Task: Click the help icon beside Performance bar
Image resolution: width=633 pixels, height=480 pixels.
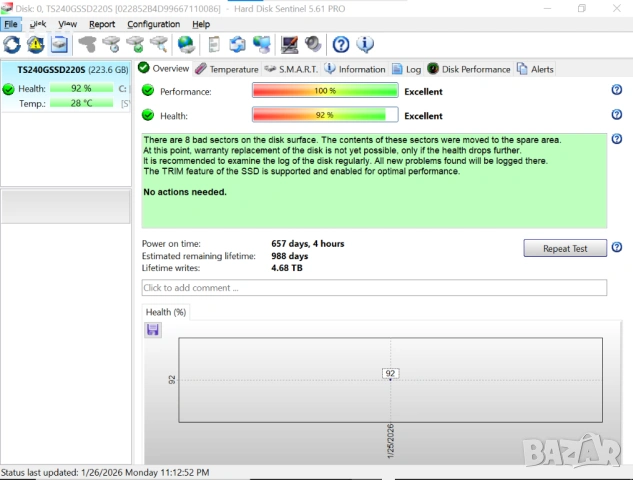Action: pos(617,90)
